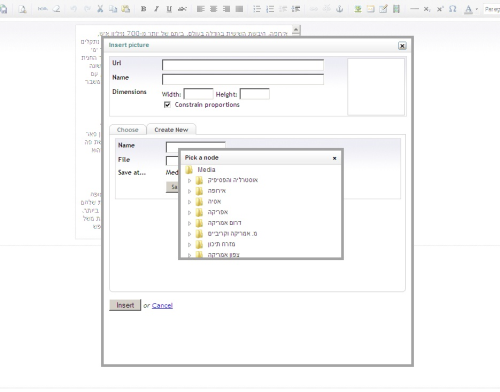
Task: Select the דרום אמריקה folder
Action: (x=224, y=223)
